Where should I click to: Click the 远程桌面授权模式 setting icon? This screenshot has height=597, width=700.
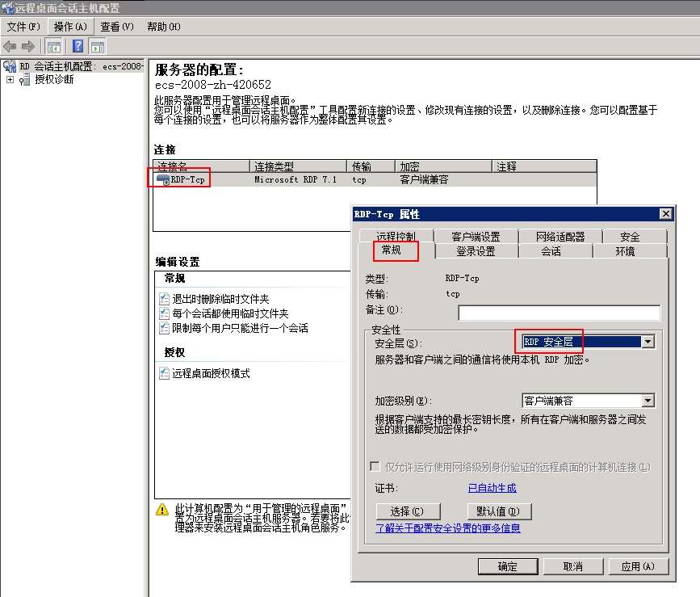tap(165, 374)
